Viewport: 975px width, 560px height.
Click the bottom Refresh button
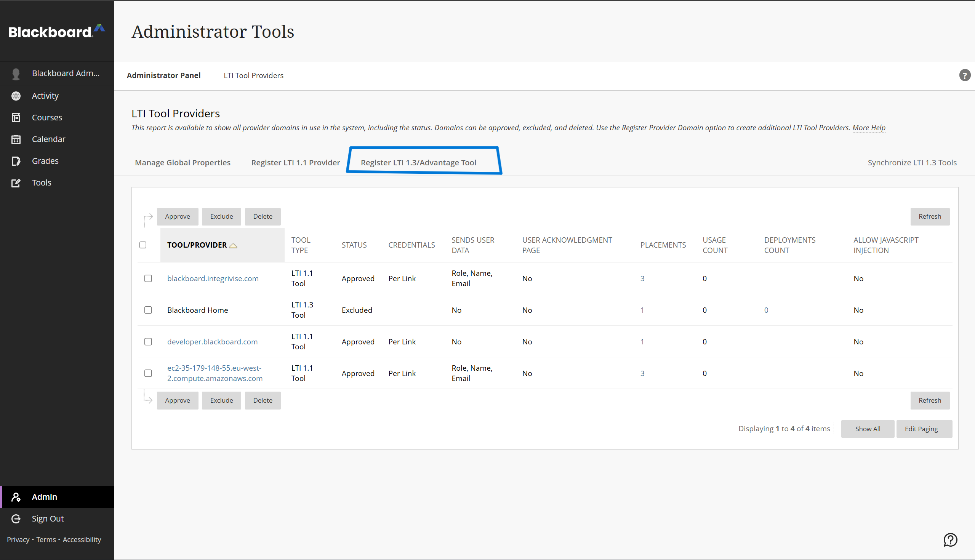(x=930, y=400)
